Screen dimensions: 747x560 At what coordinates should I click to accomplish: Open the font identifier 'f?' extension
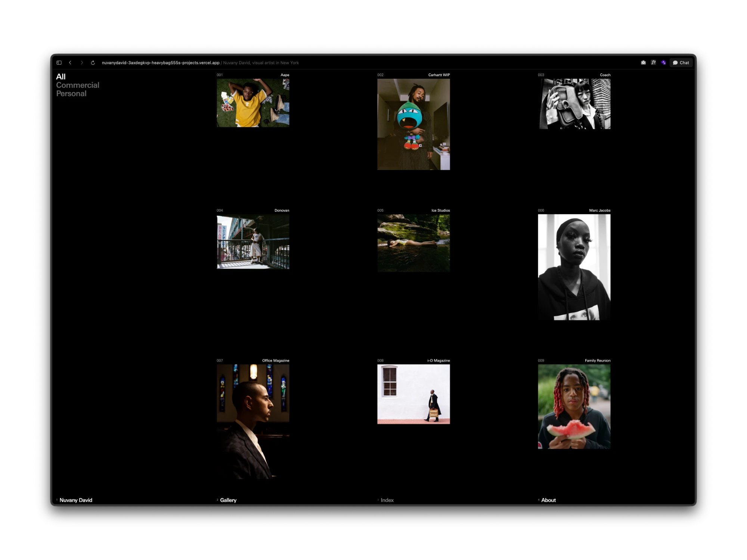653,63
